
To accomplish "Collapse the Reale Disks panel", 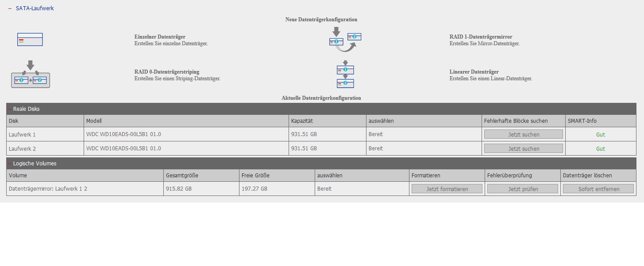I will (10, 109).
